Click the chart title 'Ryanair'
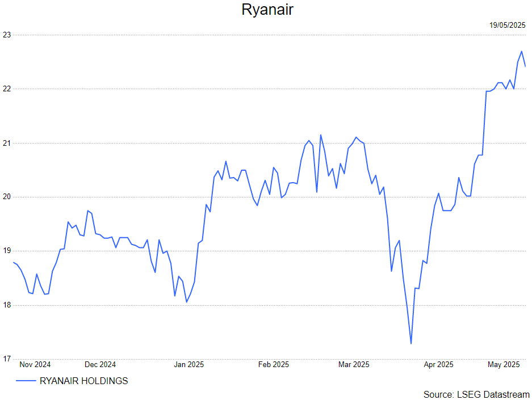Viewport: 532px width, 400px height. [x=267, y=10]
